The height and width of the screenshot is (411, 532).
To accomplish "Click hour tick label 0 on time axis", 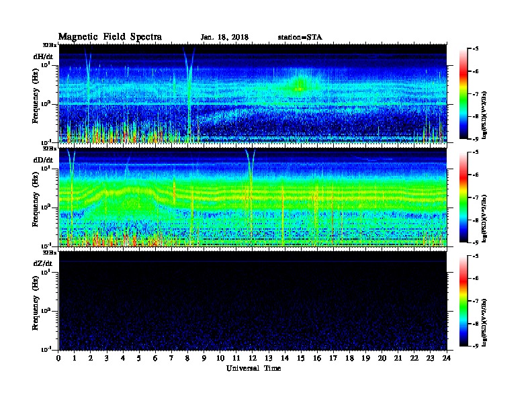I will [x=58, y=359].
